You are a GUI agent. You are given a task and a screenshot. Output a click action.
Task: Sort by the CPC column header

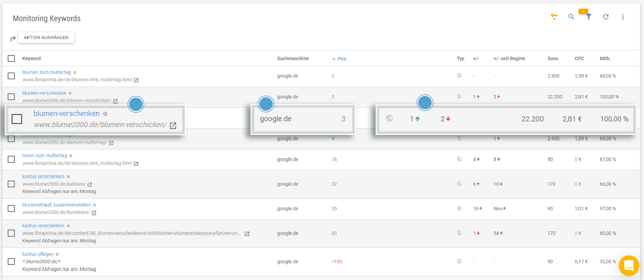click(579, 58)
